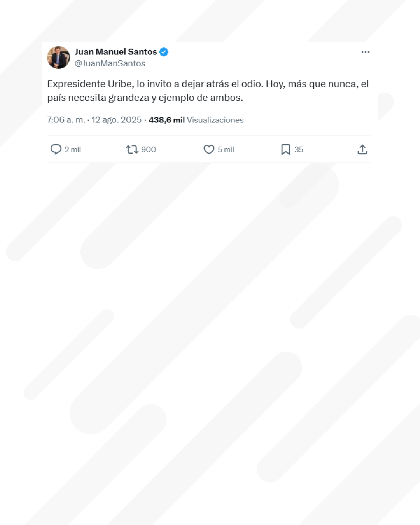The width and height of the screenshot is (420, 525).
Task: Open the 438,6 mil view count
Action: (x=166, y=120)
